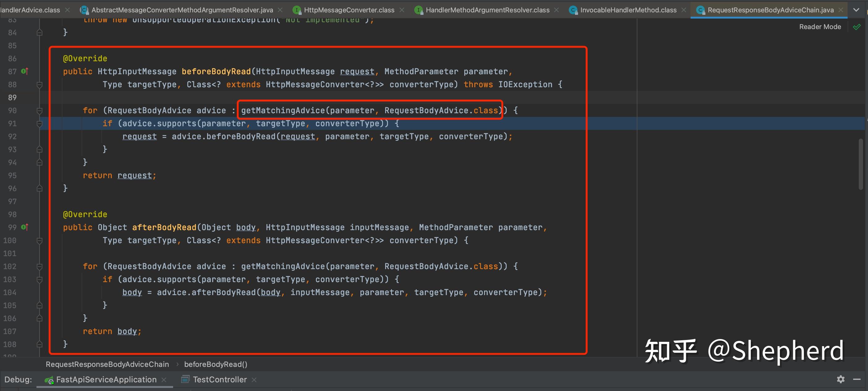Show hidden editor tabs dropdown
Image resolution: width=868 pixels, height=391 pixels.
point(856,10)
